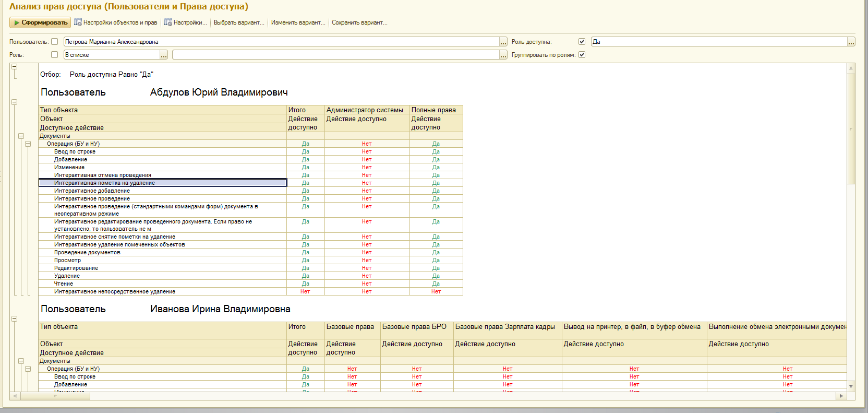The width and height of the screenshot is (868, 413).
Task: Click the green play icon on Сформировать
Action: 17,23
